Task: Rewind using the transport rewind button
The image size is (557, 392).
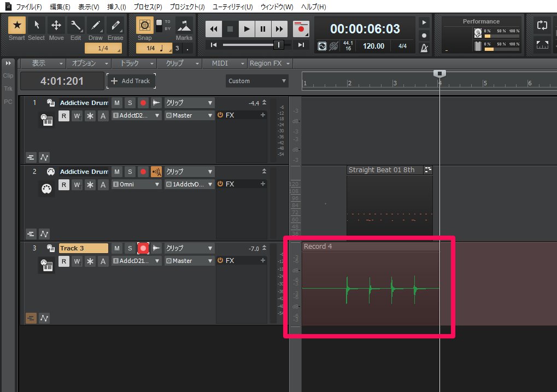Action: [x=214, y=28]
